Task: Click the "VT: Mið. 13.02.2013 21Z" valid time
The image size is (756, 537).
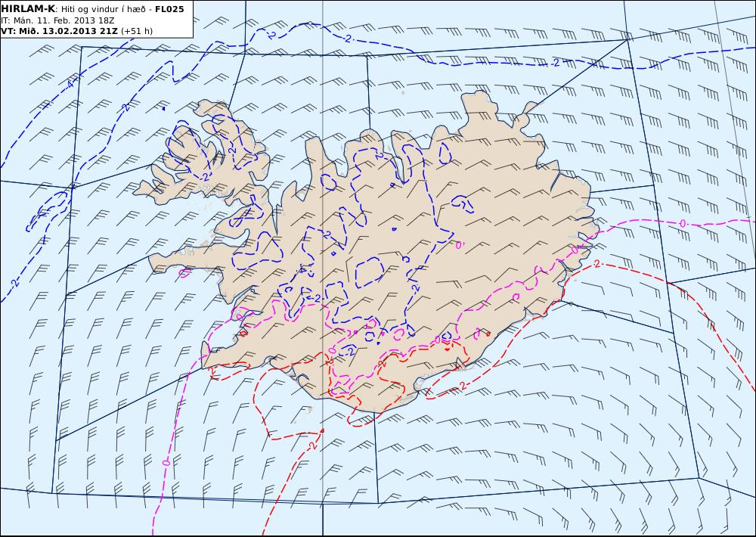Action: pyautogui.click(x=59, y=31)
